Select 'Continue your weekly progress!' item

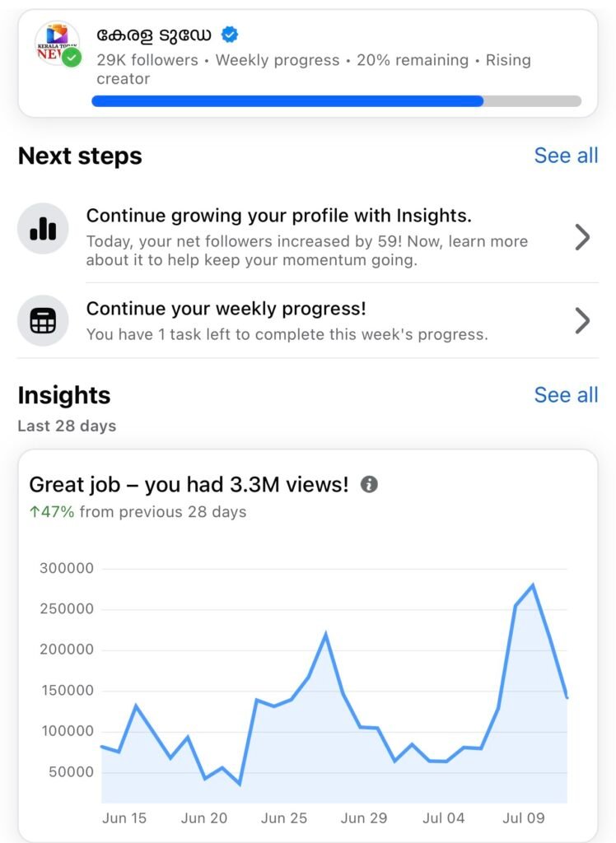tap(226, 309)
